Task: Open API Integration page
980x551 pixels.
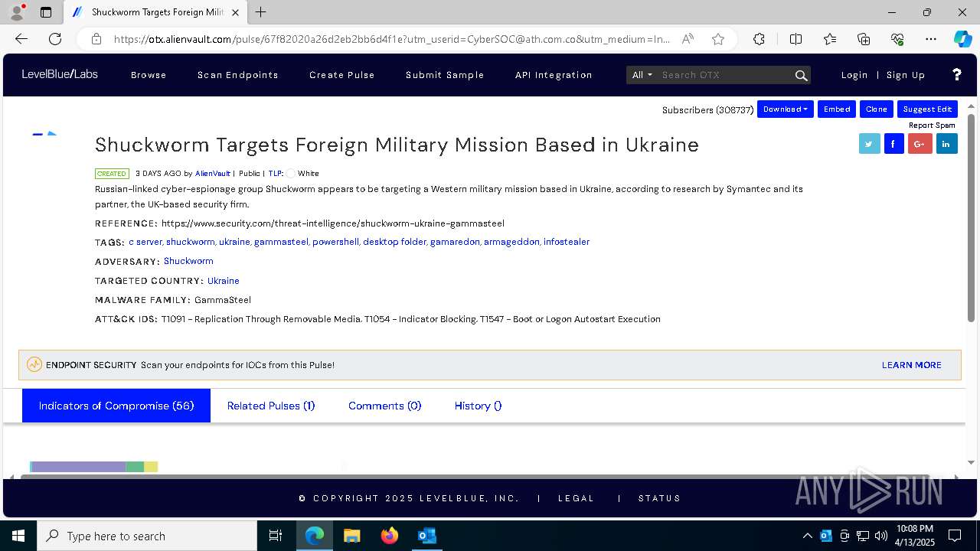Action: [x=554, y=75]
